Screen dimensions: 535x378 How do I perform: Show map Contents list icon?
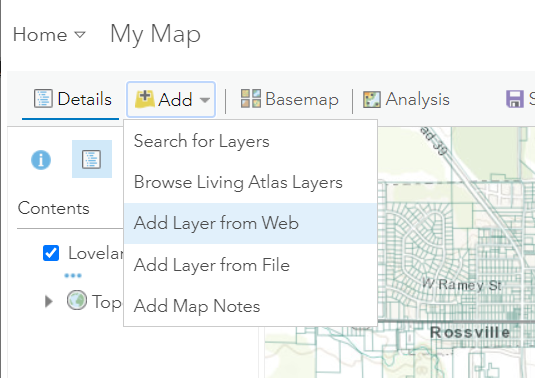(x=91, y=159)
